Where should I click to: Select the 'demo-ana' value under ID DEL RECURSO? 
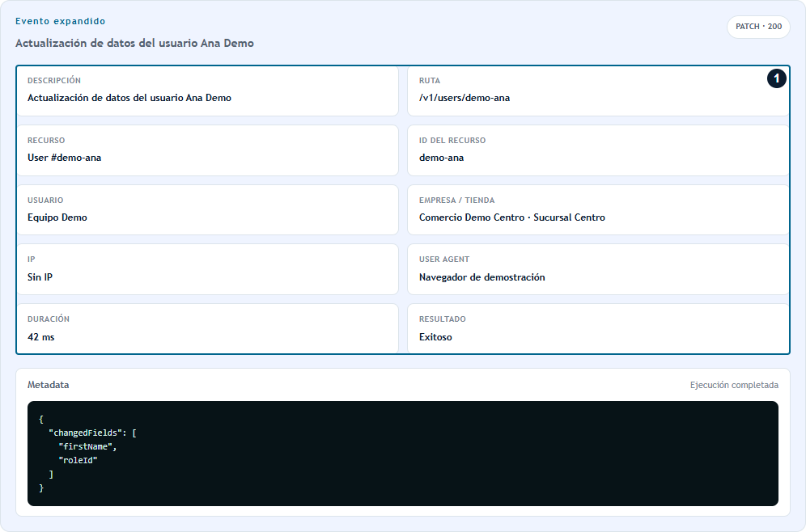442,158
